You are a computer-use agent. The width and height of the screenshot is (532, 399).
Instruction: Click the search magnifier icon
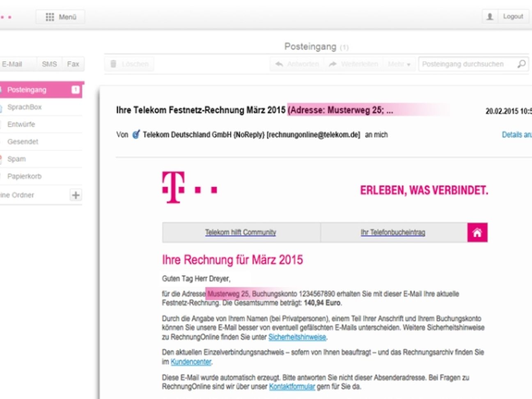[x=521, y=64]
